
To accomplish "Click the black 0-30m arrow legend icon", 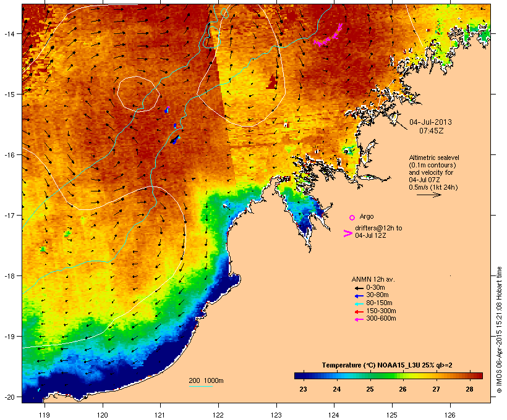I will click(359, 288).
